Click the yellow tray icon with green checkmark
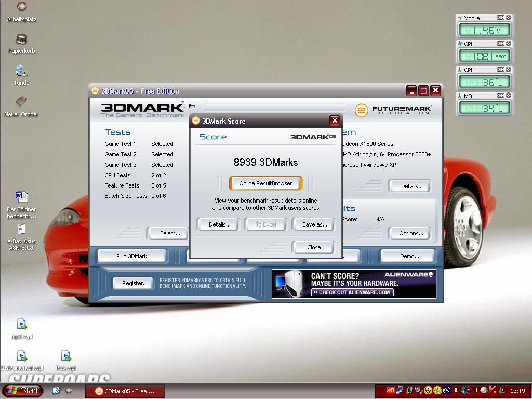 coord(437,391)
